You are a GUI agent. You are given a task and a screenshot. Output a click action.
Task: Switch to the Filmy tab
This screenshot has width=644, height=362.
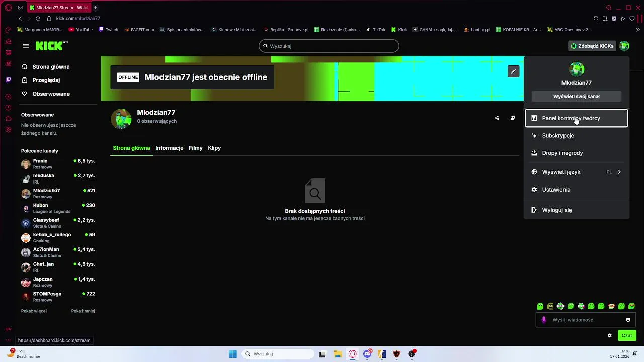pyautogui.click(x=196, y=148)
